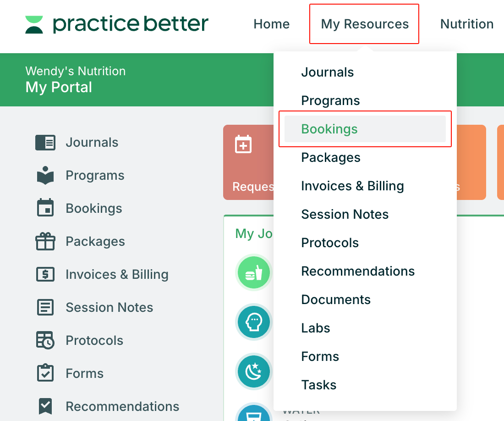Open the food journal icon
The image size is (504, 421).
coord(253,273)
